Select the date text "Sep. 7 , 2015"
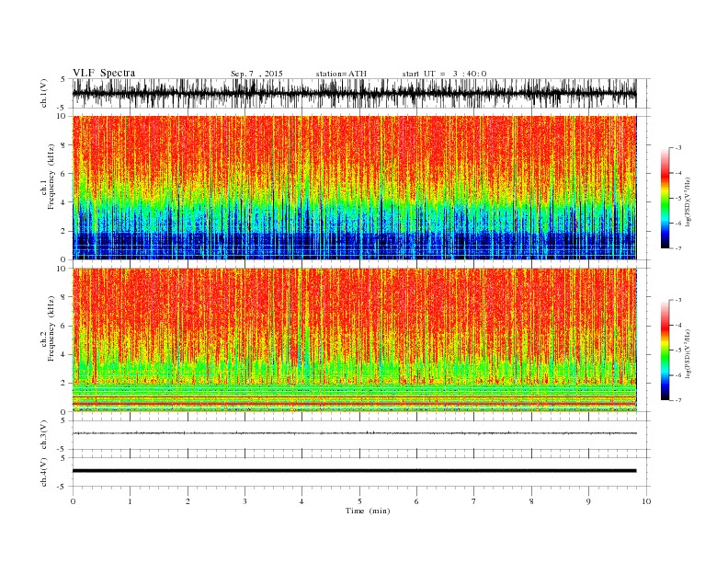 (256, 74)
